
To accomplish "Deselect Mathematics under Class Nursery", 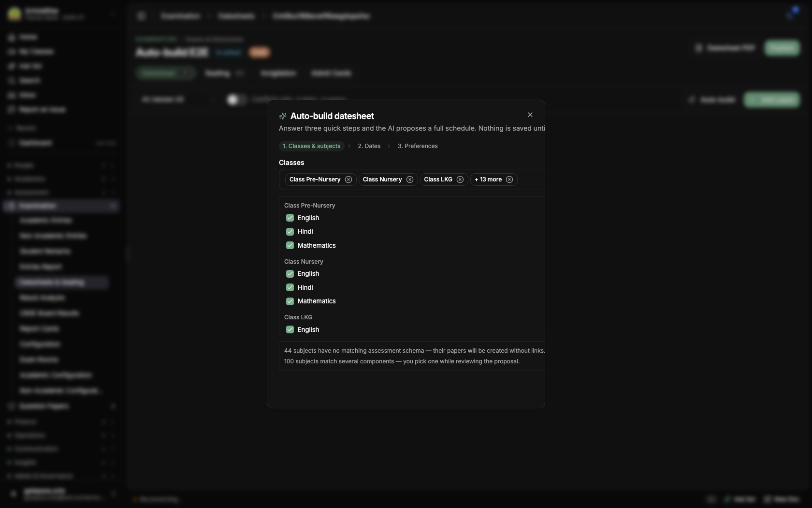I will pos(290,301).
